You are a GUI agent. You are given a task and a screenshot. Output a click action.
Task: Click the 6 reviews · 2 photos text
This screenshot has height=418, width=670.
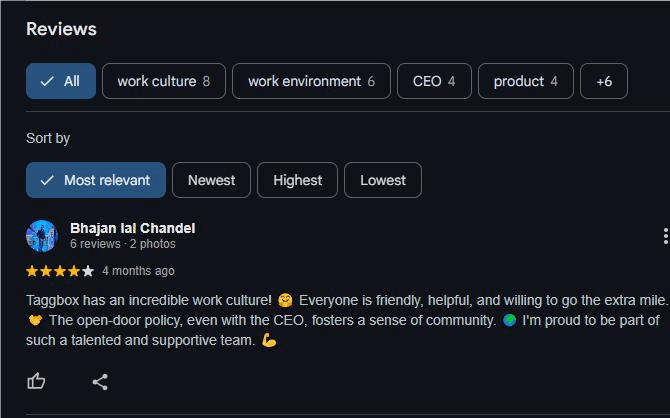coord(122,244)
